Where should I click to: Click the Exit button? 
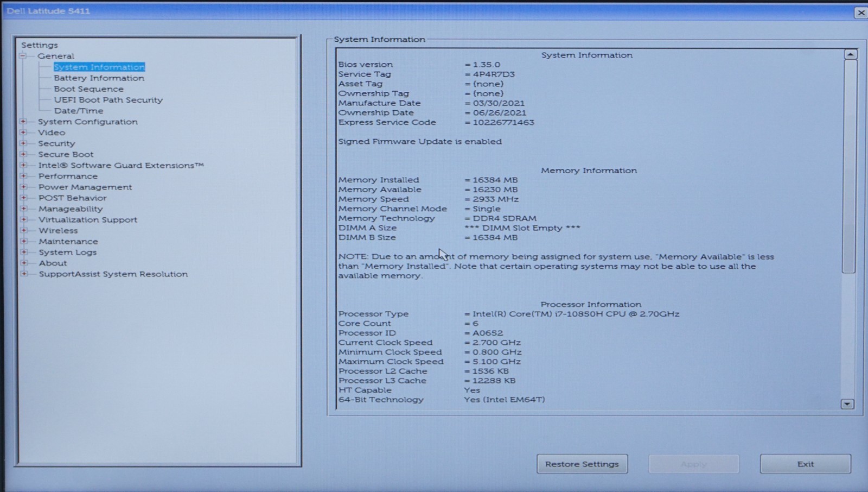click(806, 464)
